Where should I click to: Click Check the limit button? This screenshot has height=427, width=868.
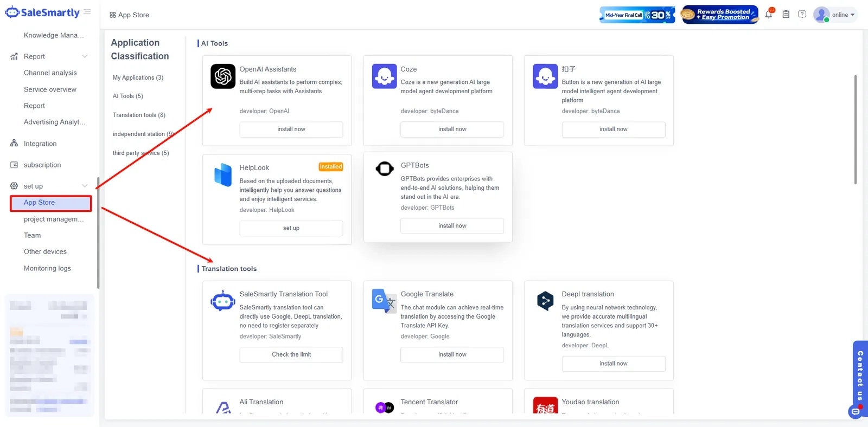pos(291,354)
